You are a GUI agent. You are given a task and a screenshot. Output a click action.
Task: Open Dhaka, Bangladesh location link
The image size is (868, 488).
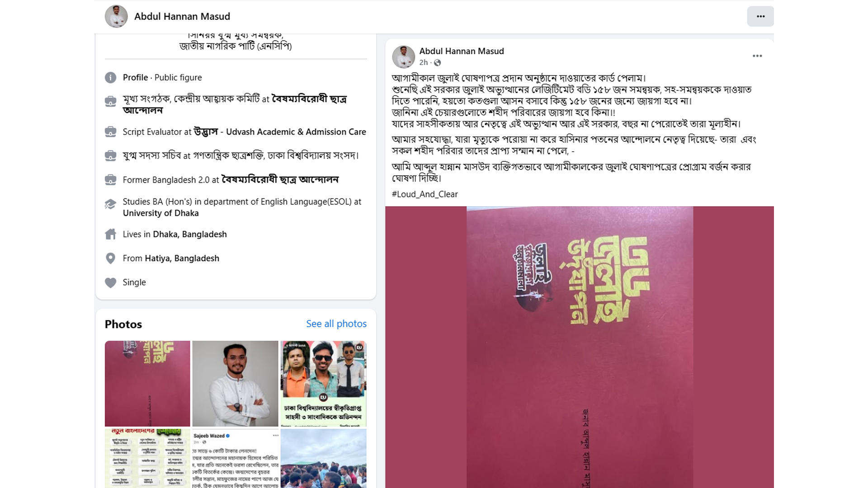pyautogui.click(x=190, y=235)
